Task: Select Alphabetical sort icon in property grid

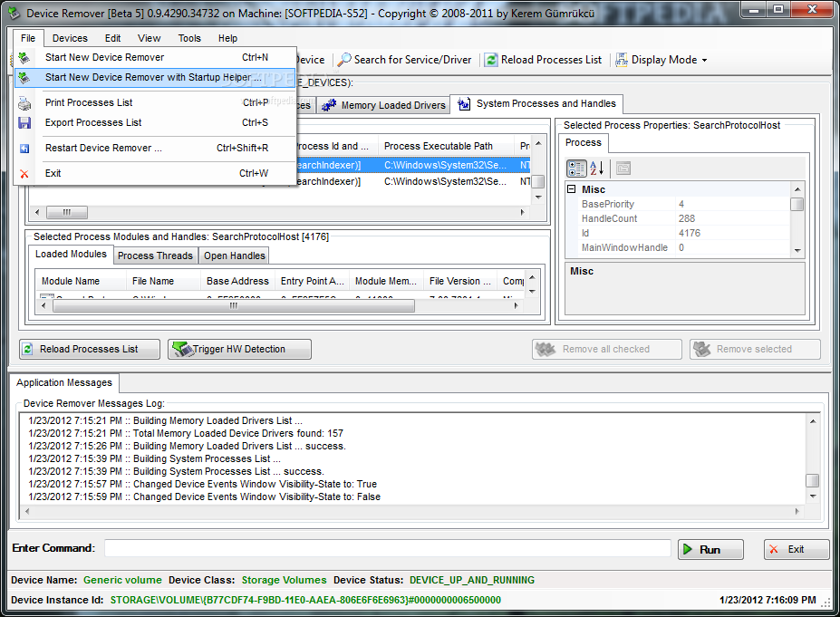Action: pyautogui.click(x=597, y=169)
